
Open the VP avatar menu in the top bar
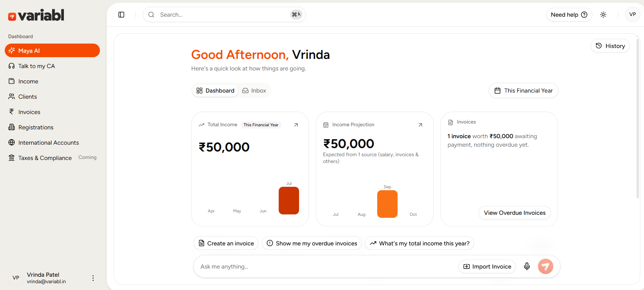[632, 15]
